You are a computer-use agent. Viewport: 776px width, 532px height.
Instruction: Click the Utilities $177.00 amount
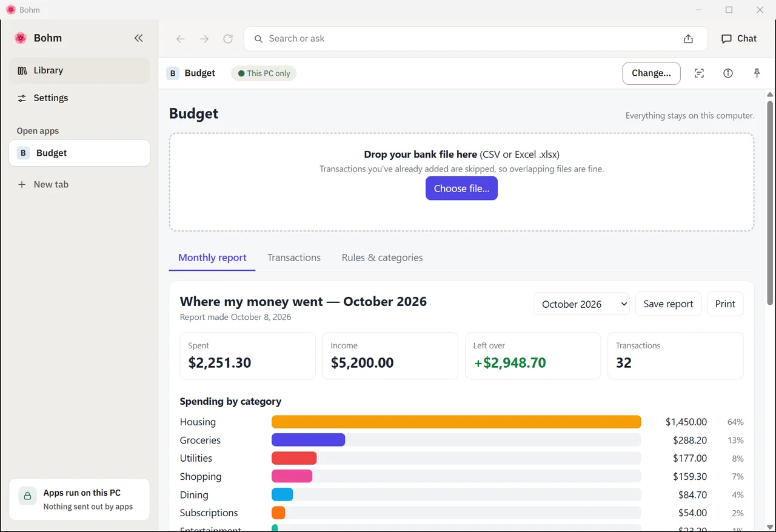(x=690, y=458)
